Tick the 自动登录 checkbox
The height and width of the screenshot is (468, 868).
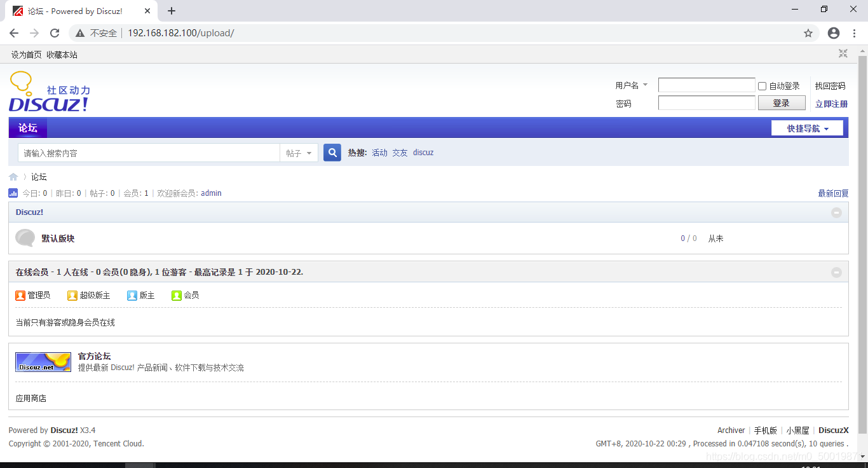point(763,86)
